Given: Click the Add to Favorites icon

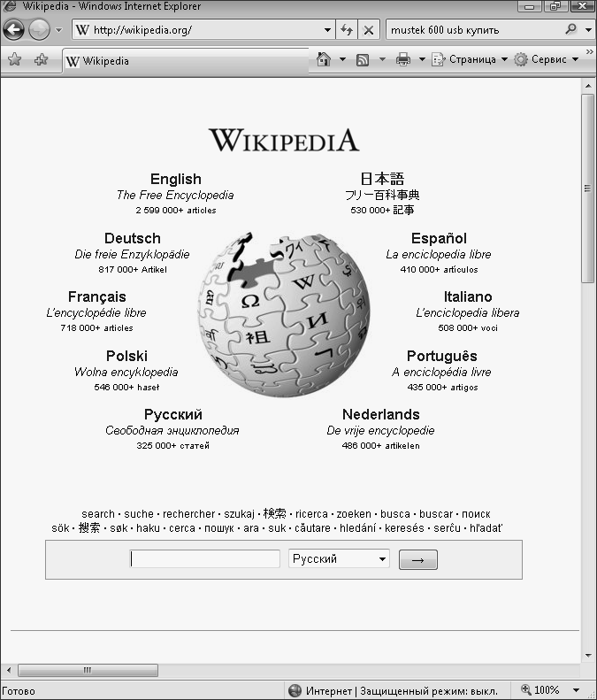Looking at the screenshot, I should point(41,59).
